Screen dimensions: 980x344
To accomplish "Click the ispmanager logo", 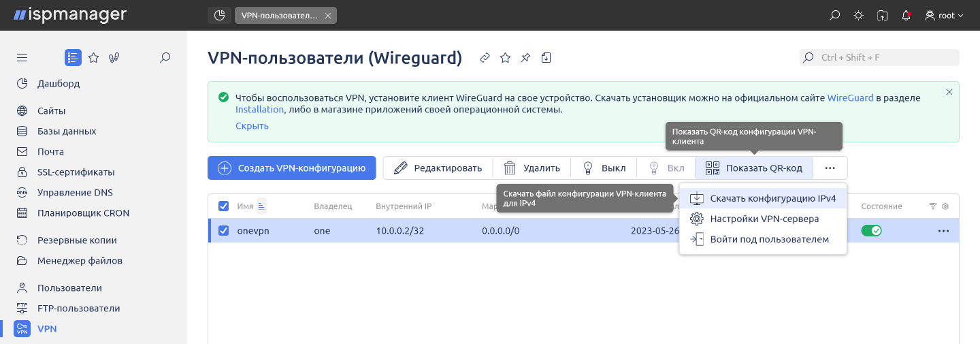I will click(69, 14).
